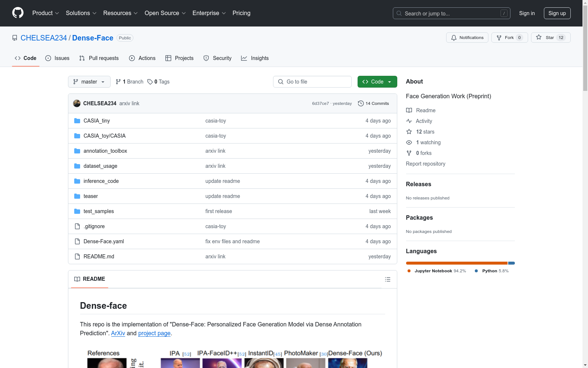The image size is (588, 368).
Task: Click the commits history clock icon
Action: tap(361, 103)
